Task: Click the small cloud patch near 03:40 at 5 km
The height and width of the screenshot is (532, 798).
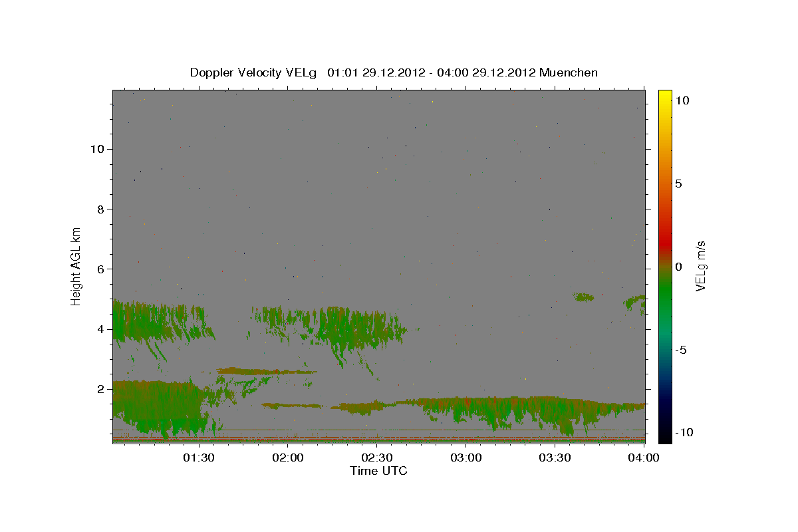Action: [584, 297]
